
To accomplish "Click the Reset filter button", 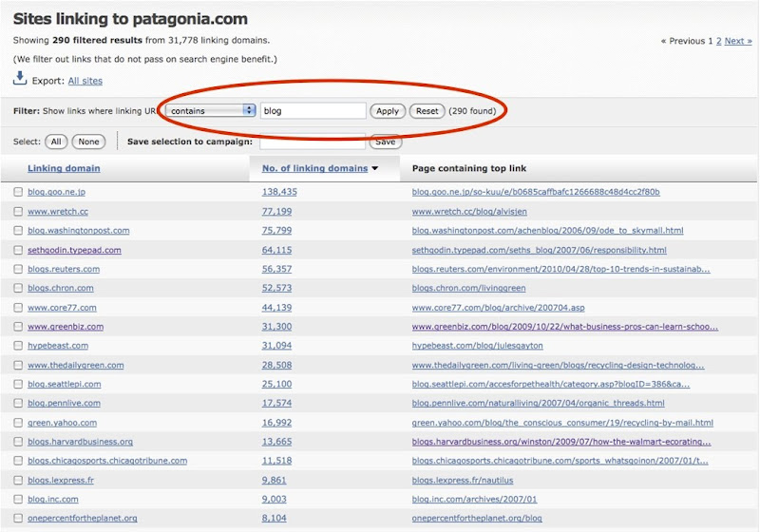I will tap(427, 111).
